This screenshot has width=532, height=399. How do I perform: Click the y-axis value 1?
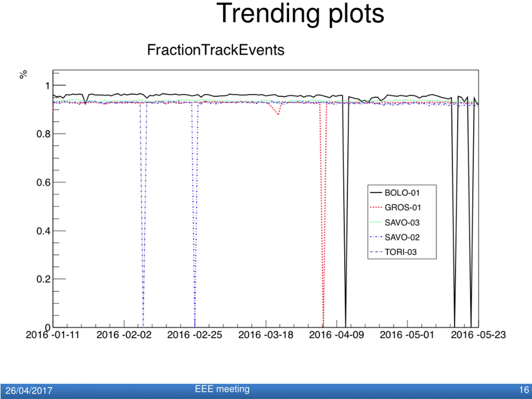[48, 86]
